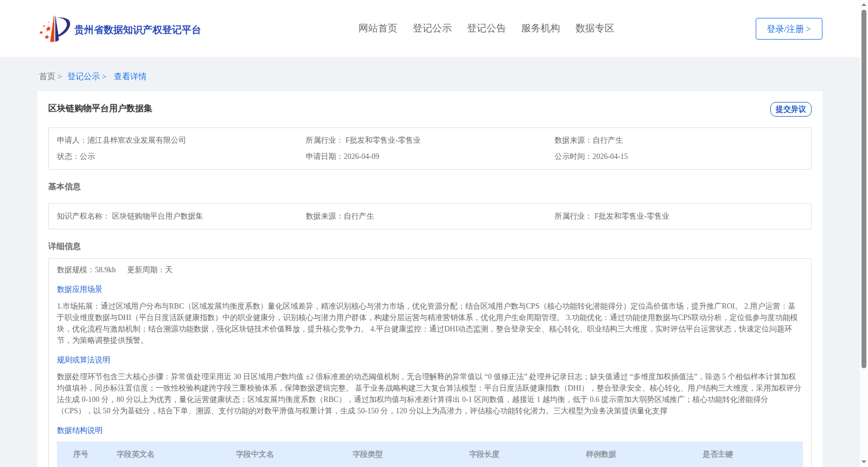
Task: Open the 登记公告 menu item
Action: click(486, 28)
